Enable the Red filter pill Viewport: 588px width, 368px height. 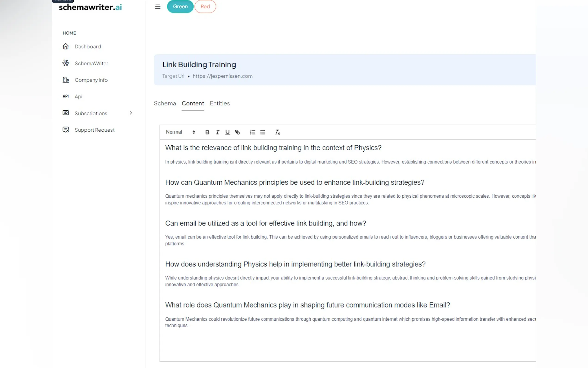pyautogui.click(x=205, y=6)
